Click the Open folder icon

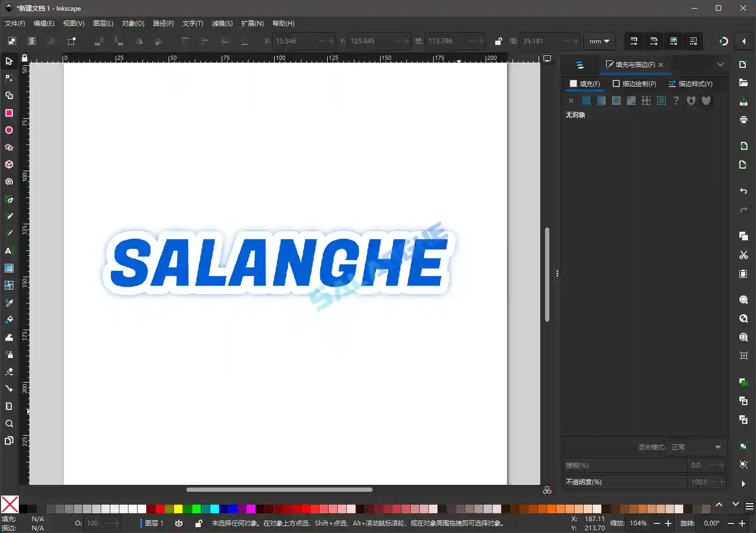(743, 82)
